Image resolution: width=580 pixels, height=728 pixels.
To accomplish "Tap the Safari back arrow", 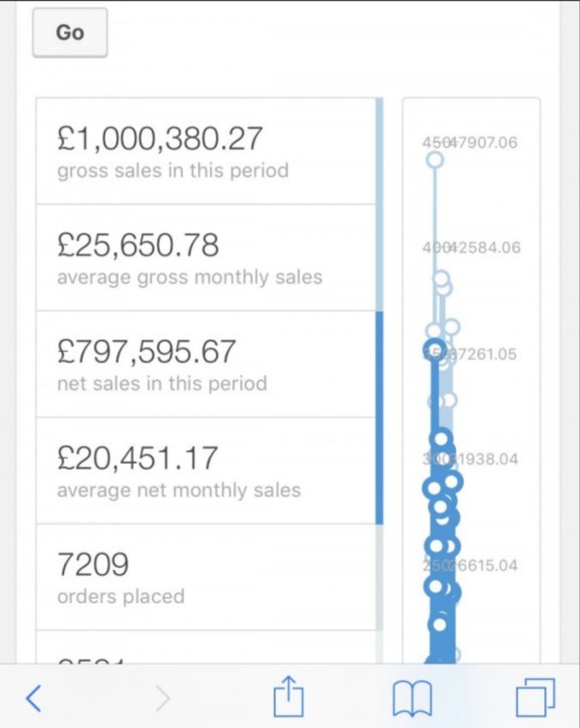I will [x=34, y=697].
